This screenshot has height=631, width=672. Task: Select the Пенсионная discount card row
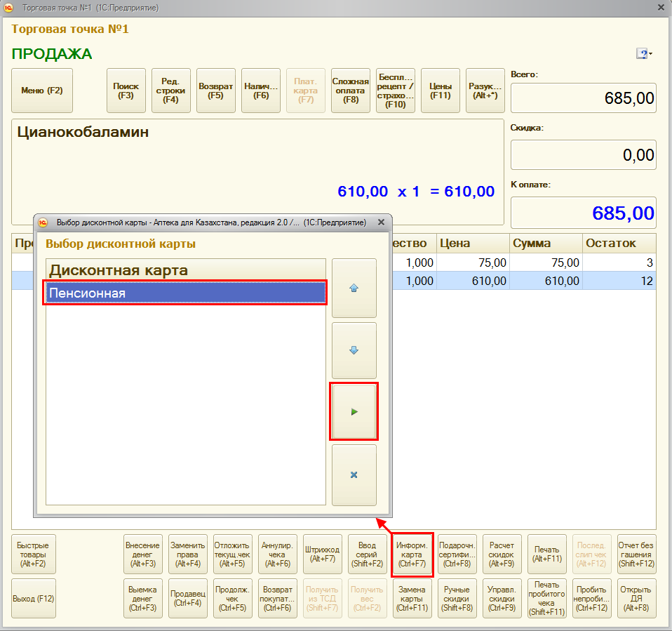pyautogui.click(x=186, y=293)
